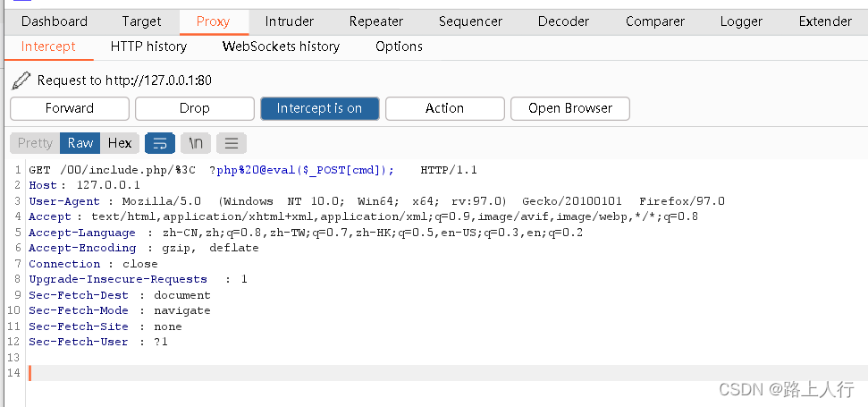Click the empty line 14 in the request editor
The image size is (868, 407).
(447, 373)
